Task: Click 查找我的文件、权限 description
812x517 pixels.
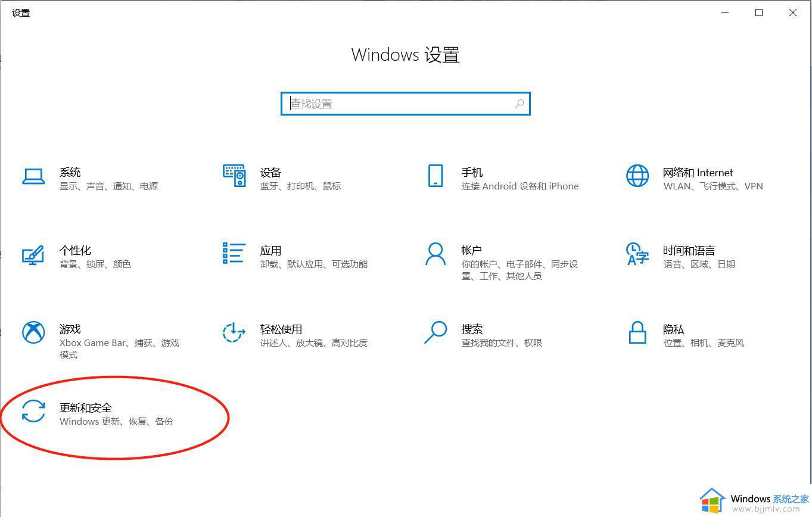Action: pyautogui.click(x=502, y=342)
